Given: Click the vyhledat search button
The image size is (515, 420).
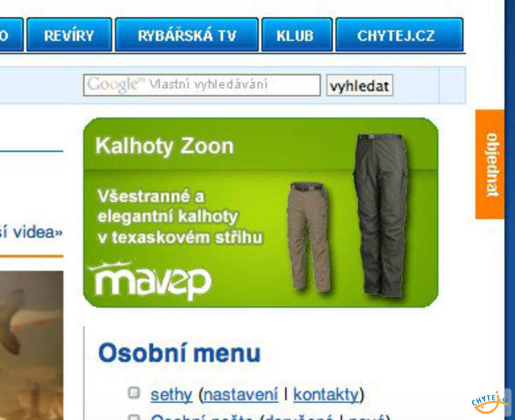Looking at the screenshot, I should coord(359,85).
